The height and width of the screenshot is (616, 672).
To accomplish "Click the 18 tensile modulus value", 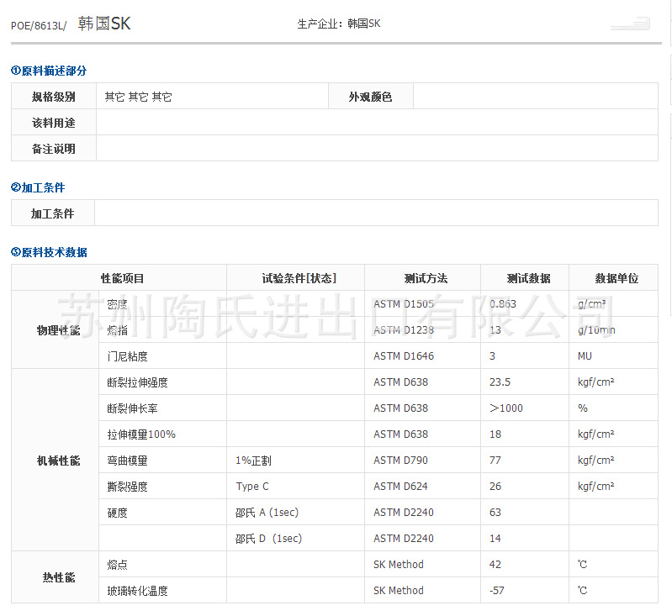I will point(495,434).
